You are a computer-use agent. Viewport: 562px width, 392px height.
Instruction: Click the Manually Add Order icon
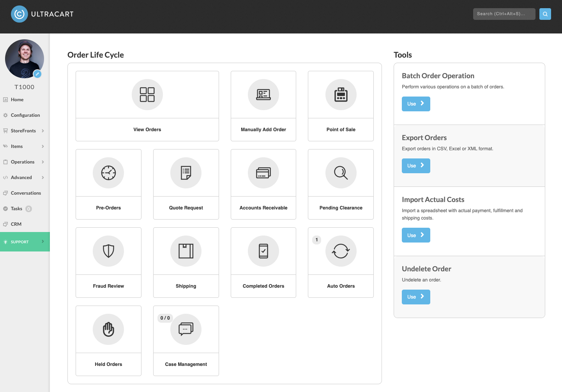point(263,95)
